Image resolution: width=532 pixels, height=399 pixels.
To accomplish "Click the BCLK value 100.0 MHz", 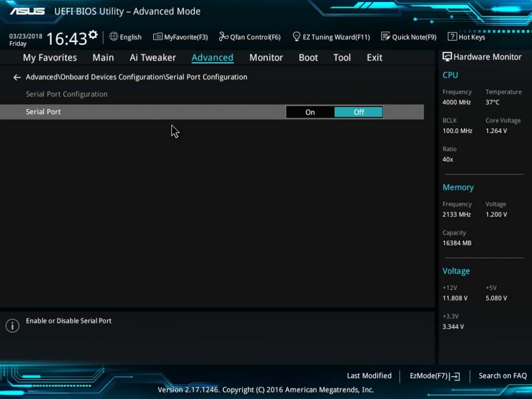I will [458, 131].
